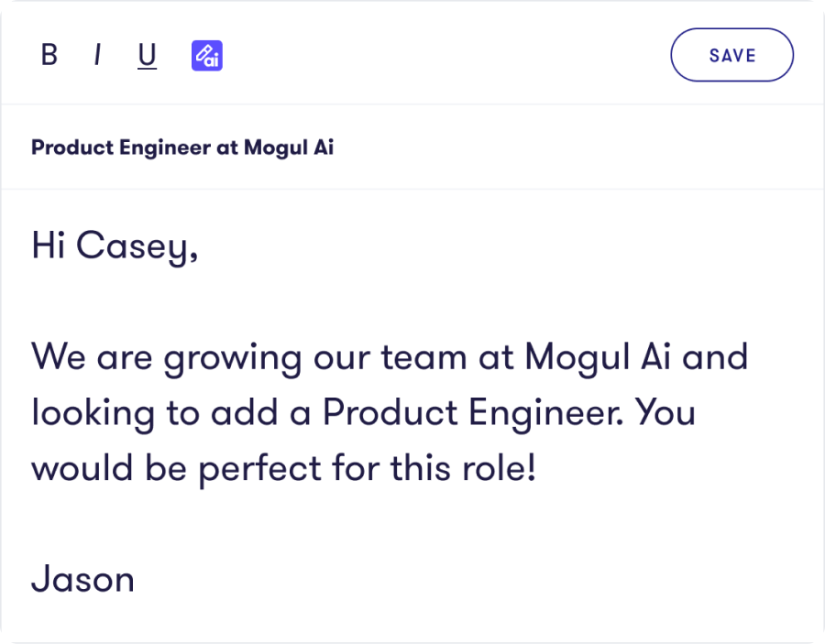The height and width of the screenshot is (644, 825).
Task: Click the SAVE button
Action: coord(731,55)
